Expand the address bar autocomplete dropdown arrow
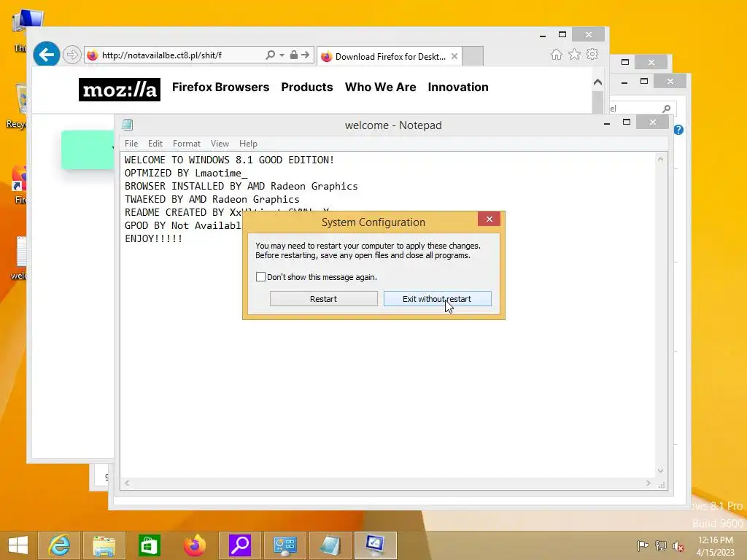This screenshot has width=747, height=560. [282, 55]
